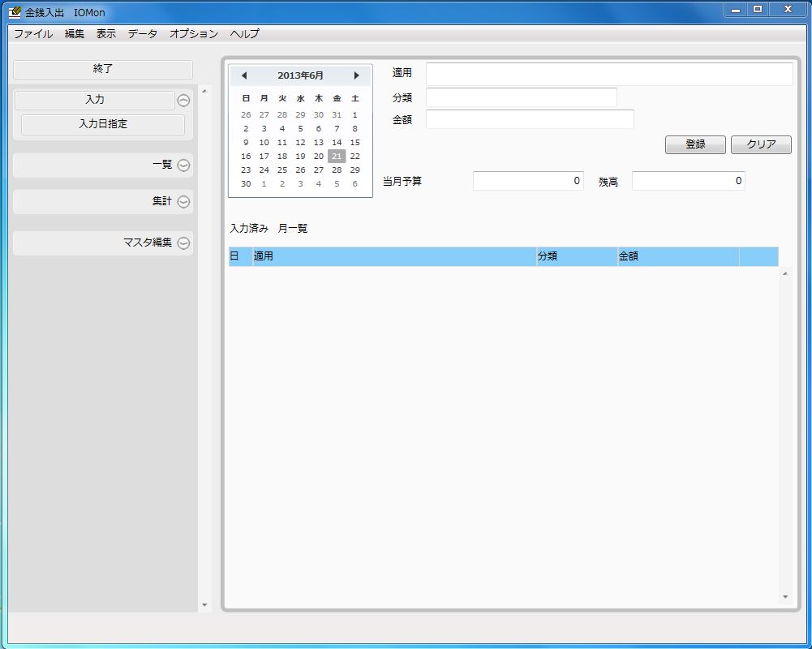Maximize the IOMon window

point(758,9)
